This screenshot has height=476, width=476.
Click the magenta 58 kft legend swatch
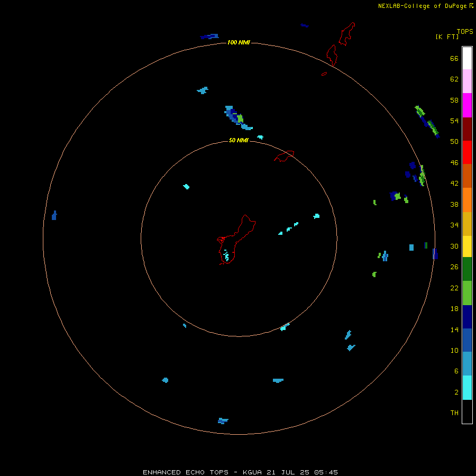(x=467, y=105)
